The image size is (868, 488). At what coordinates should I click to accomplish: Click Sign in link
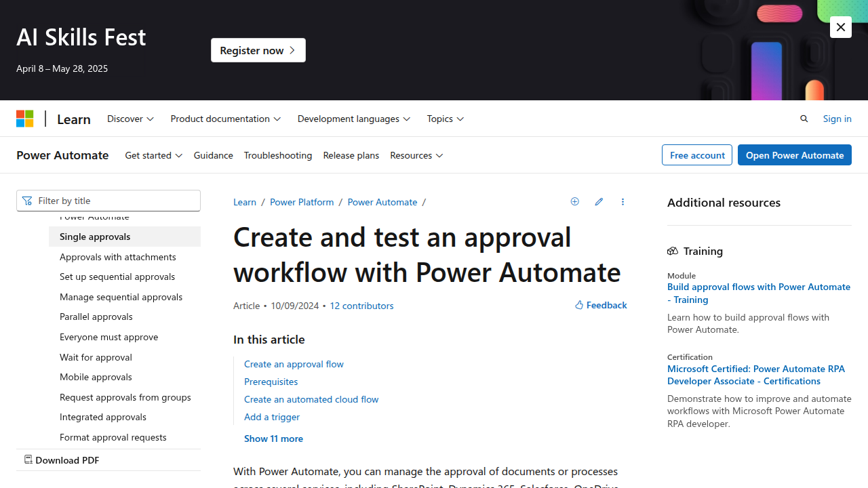837,119
